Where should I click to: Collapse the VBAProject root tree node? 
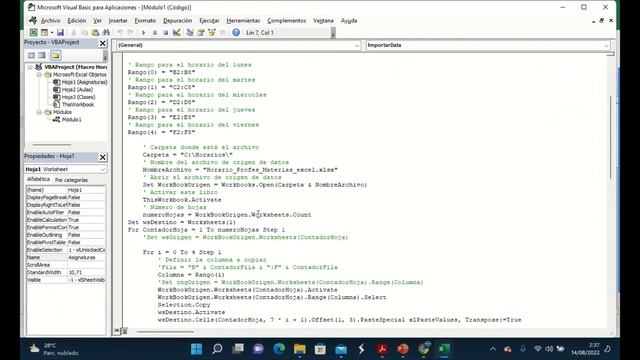tap(30, 67)
